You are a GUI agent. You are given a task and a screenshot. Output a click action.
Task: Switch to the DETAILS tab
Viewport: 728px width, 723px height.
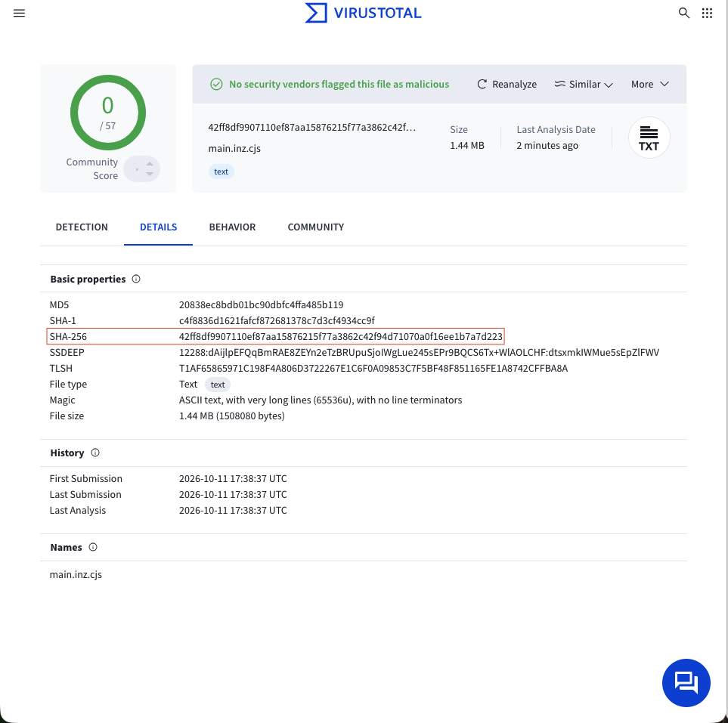click(x=158, y=227)
